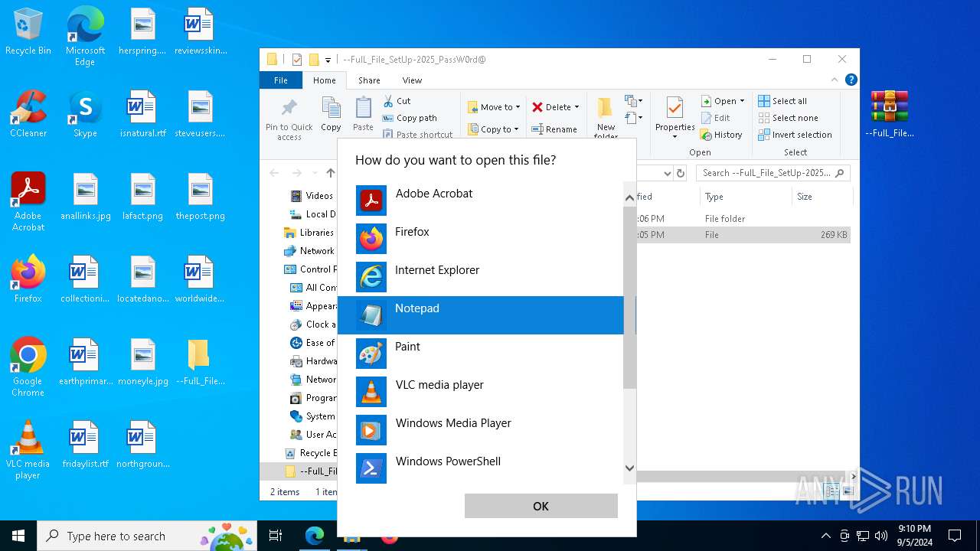This screenshot has height=551, width=980.
Task: Open Properties in the ribbon
Action: (x=675, y=119)
